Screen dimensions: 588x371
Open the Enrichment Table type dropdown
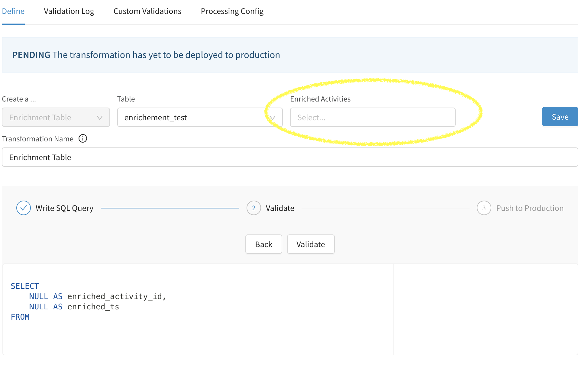coord(56,118)
